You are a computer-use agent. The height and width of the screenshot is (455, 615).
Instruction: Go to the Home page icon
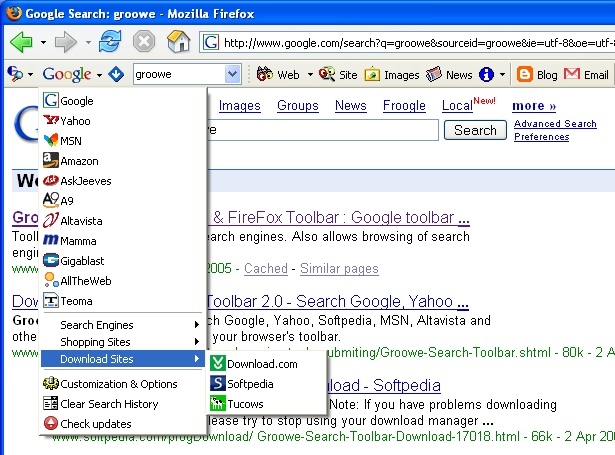coord(178,42)
